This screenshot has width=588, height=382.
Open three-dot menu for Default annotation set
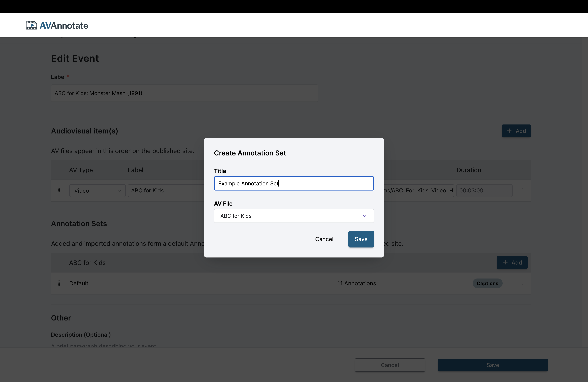coord(522,283)
